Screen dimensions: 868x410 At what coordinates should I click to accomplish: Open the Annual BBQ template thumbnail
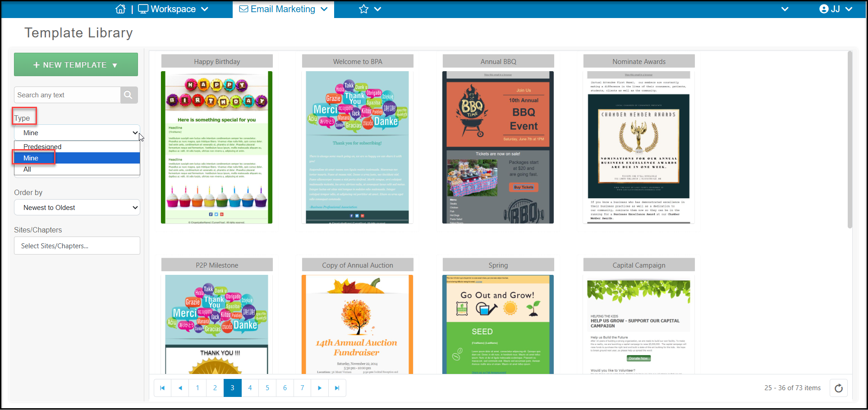click(498, 147)
